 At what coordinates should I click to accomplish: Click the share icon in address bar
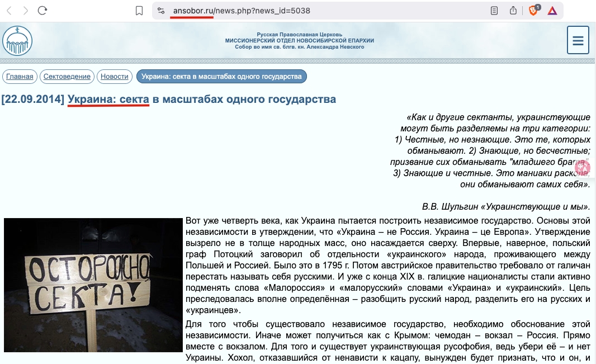point(513,10)
